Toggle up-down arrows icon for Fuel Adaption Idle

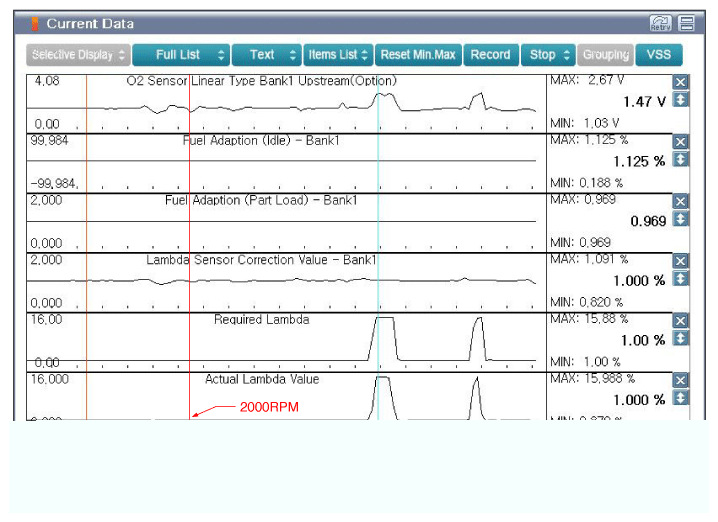coord(681,159)
